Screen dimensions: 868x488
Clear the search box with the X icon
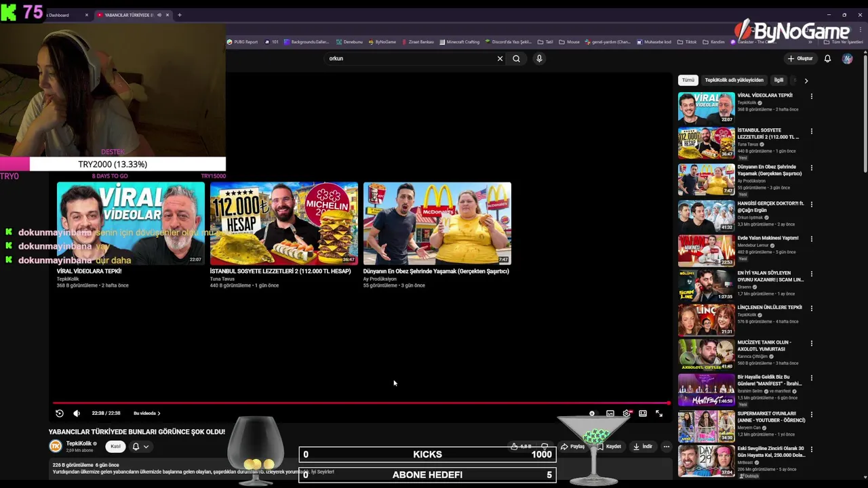tap(500, 58)
